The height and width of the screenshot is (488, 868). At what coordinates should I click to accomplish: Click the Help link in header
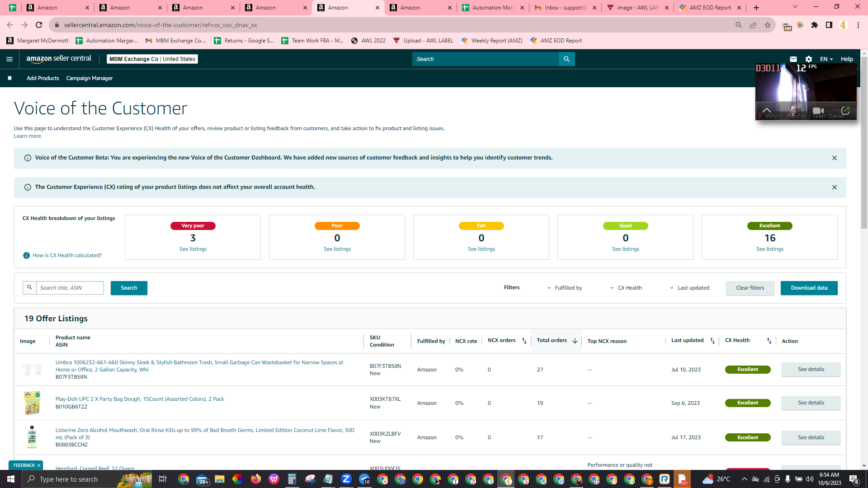tap(847, 59)
